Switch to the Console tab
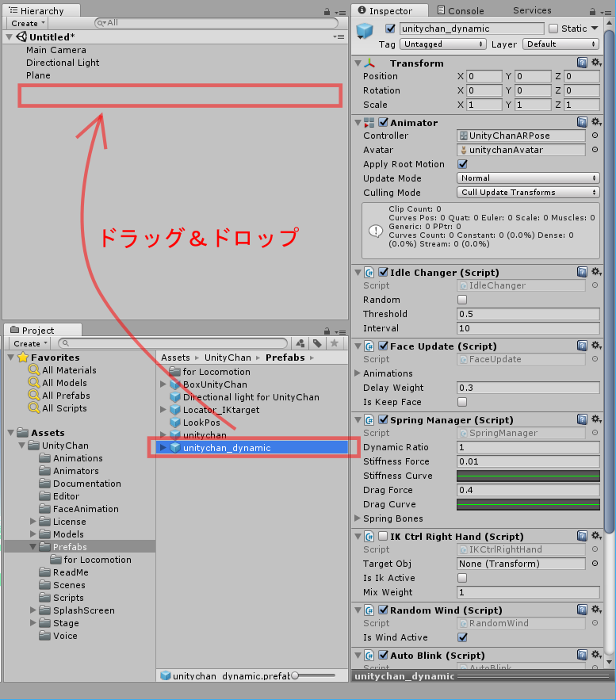Image resolution: width=616 pixels, height=700 pixels. pyautogui.click(x=460, y=10)
